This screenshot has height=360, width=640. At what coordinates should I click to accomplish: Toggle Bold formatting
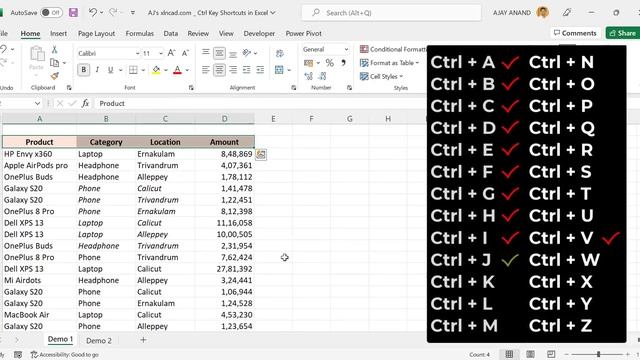pyautogui.click(x=84, y=70)
